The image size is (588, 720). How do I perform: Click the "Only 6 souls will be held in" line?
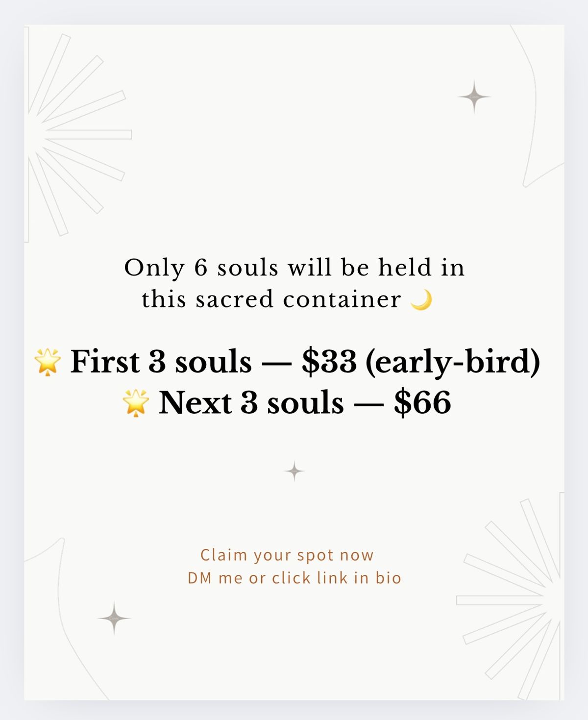pos(294,268)
